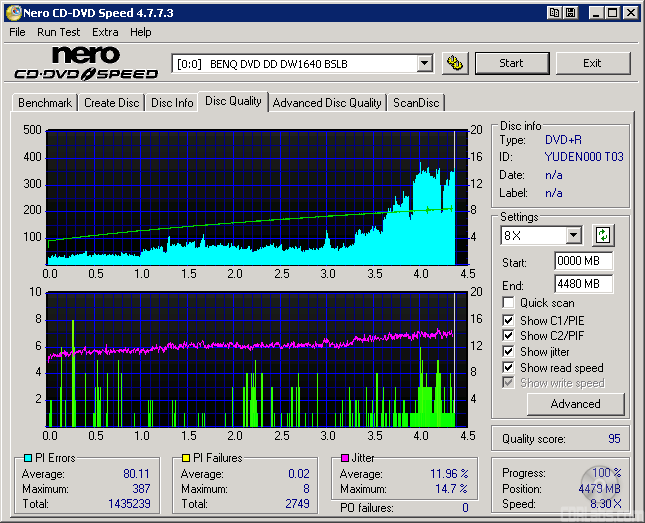This screenshot has width=645, height=523.
Task: Open the Run Test menu
Action: coord(59,32)
